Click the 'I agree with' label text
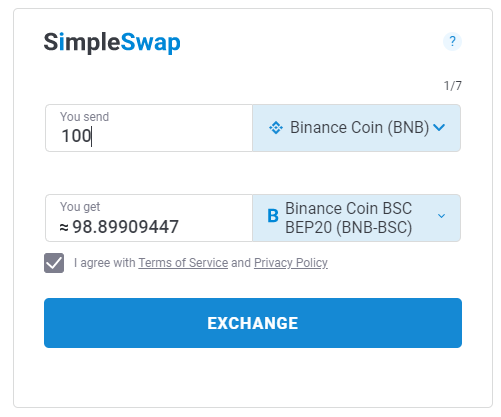 (105, 263)
